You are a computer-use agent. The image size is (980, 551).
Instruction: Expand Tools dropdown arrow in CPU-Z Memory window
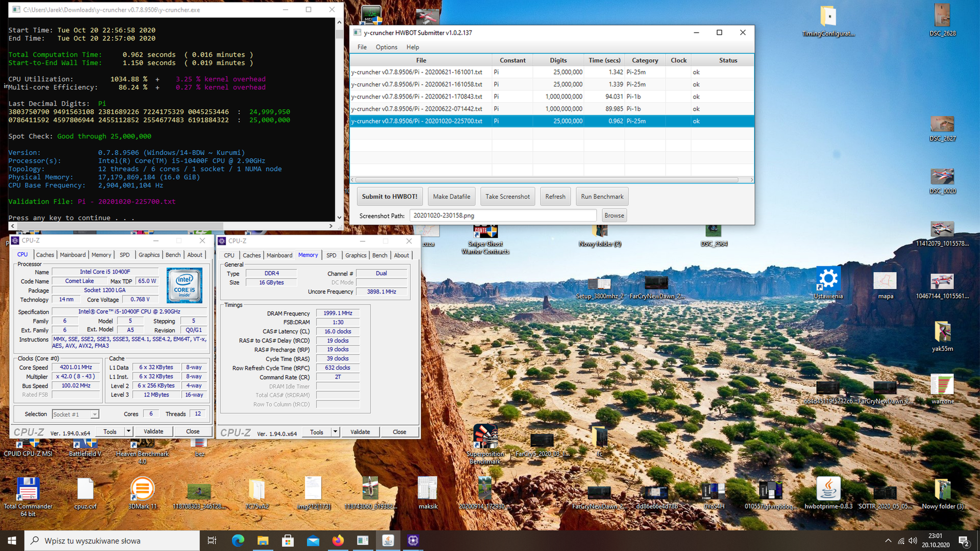pos(335,432)
